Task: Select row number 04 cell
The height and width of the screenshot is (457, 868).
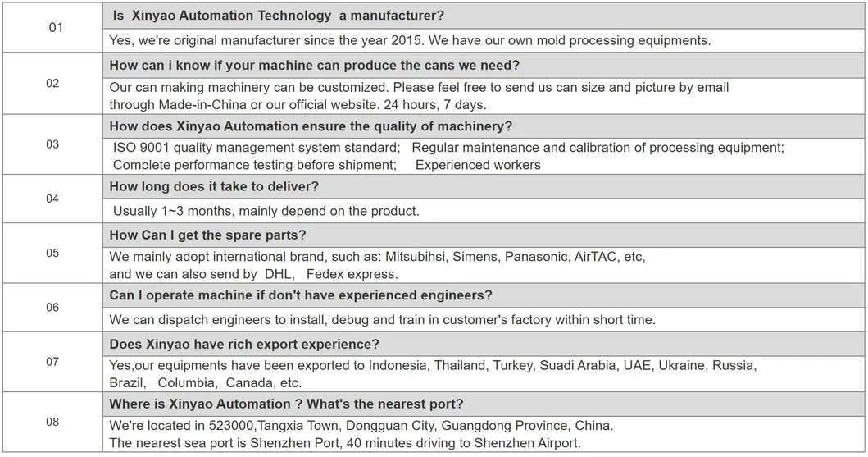Action: click(x=54, y=199)
